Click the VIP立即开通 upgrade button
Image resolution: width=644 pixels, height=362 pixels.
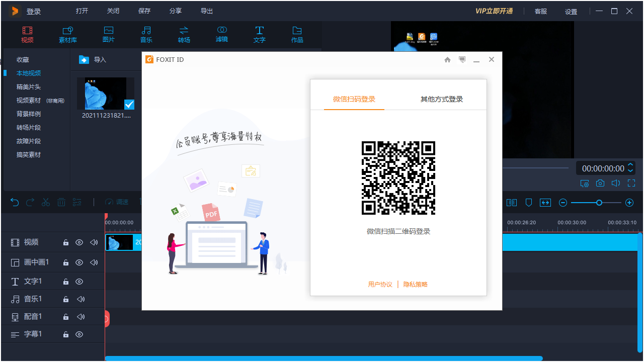[495, 11]
